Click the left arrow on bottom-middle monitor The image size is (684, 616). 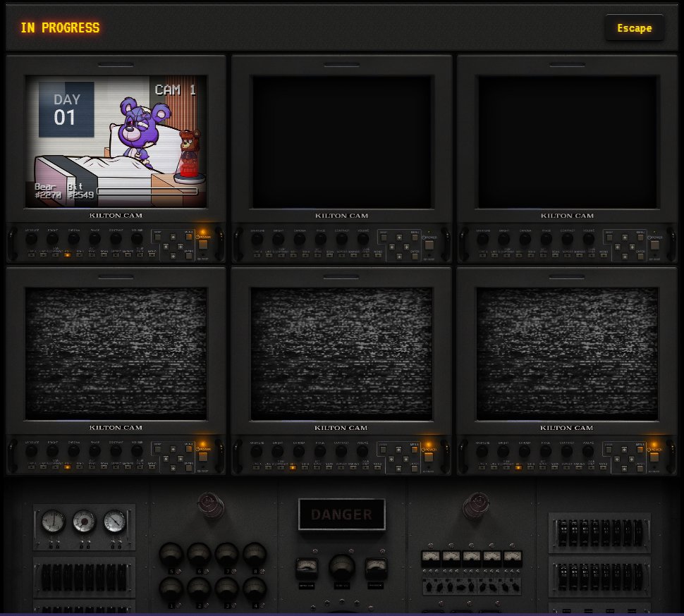[392, 459]
